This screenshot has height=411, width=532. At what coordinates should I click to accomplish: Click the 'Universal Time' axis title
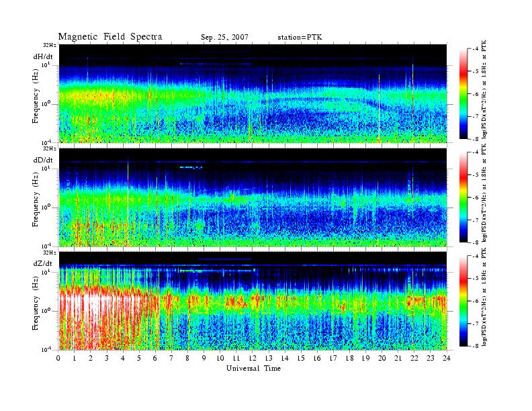pos(253,368)
